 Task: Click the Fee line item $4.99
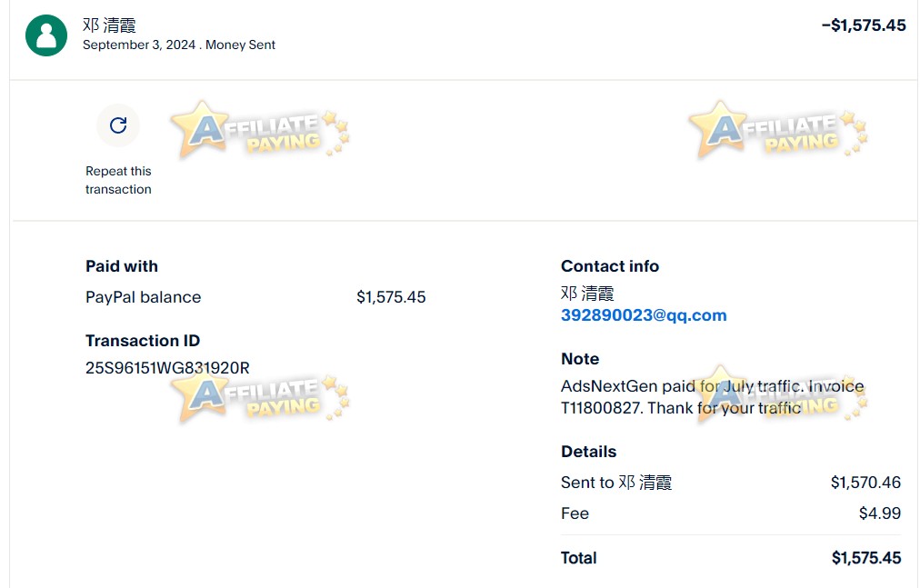pos(575,513)
